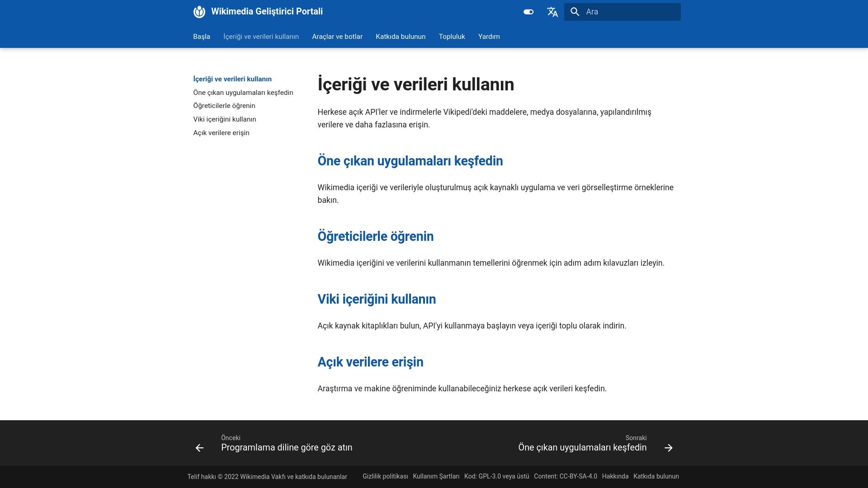Image resolution: width=868 pixels, height=488 pixels.
Task: Open footer Katkıda bulunun link
Action: click(656, 476)
